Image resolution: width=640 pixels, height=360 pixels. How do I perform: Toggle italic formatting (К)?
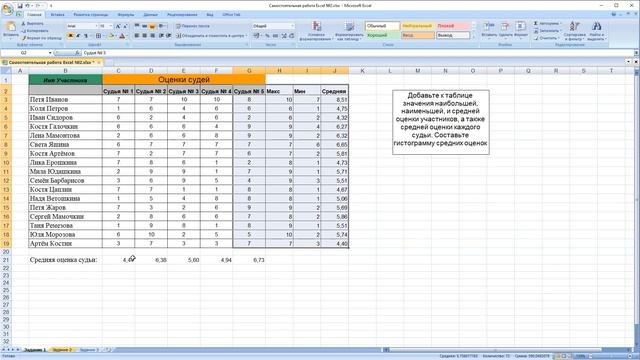[78, 36]
